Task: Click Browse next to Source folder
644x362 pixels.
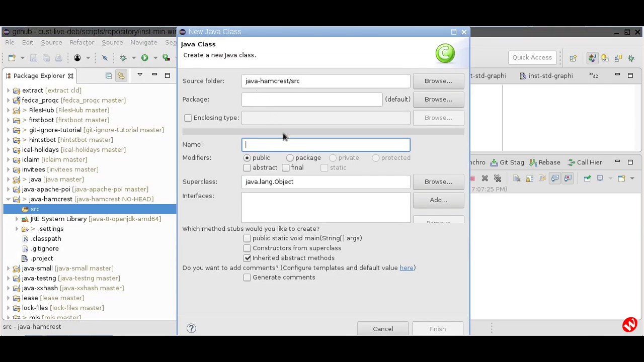Action: click(x=438, y=81)
